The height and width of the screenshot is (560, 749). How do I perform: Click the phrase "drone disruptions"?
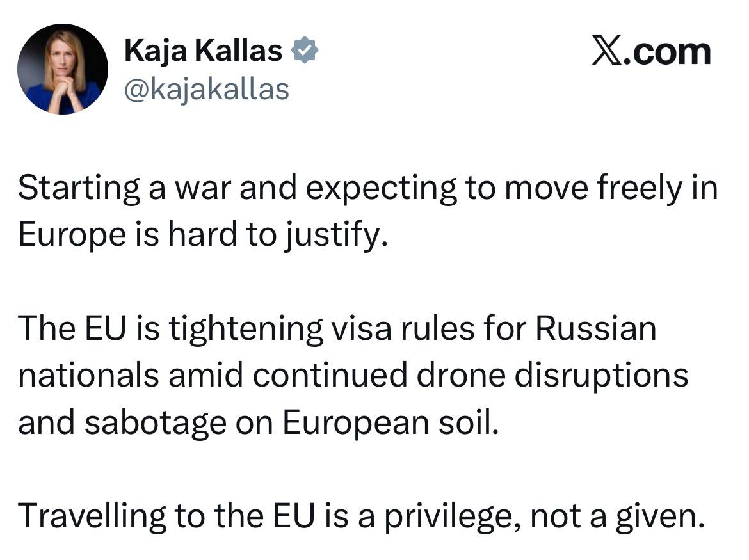point(552,376)
